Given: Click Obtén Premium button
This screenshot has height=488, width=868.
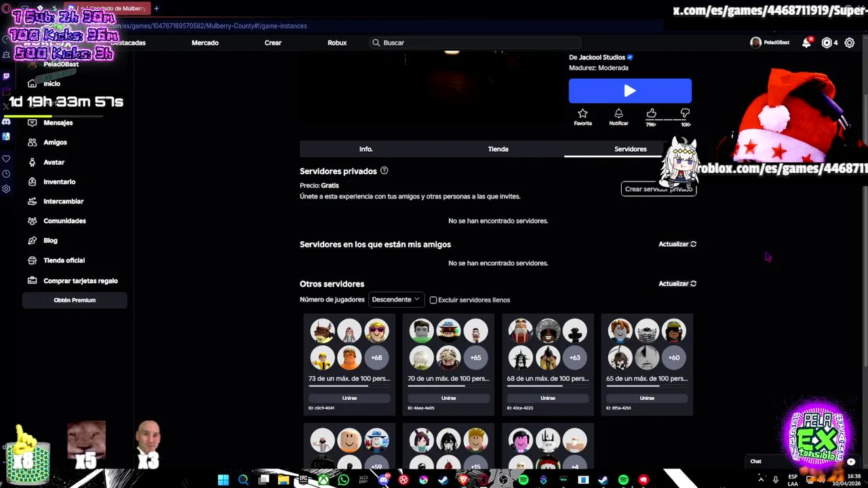Looking at the screenshot, I should (75, 300).
